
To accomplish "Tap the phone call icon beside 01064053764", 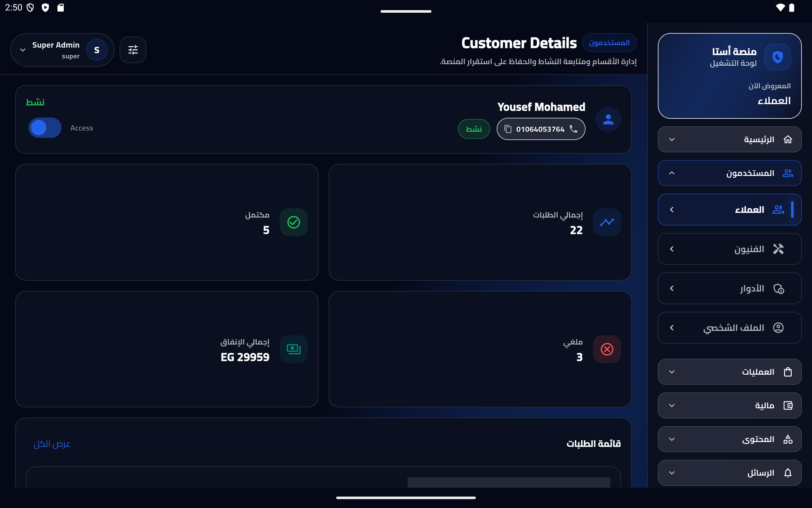I will (x=573, y=129).
